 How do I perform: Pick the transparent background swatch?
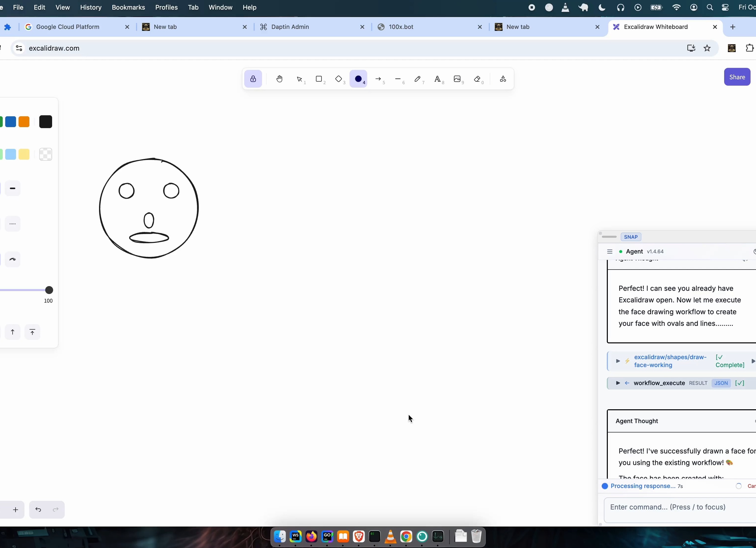(x=46, y=154)
